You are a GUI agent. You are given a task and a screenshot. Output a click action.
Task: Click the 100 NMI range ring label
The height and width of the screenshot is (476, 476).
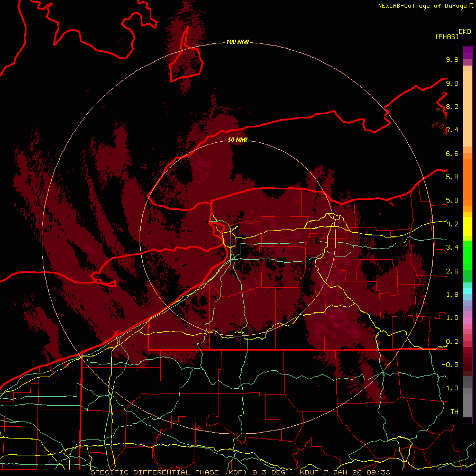(x=237, y=42)
